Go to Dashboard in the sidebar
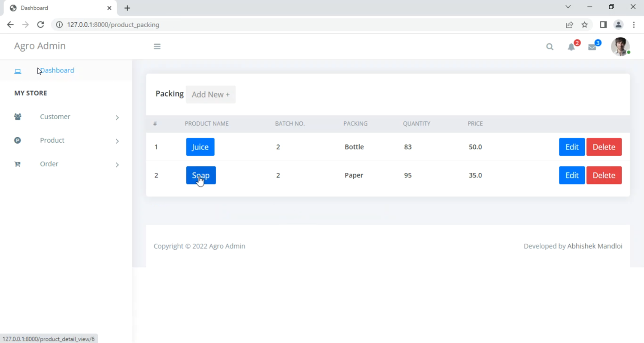 coord(57,70)
